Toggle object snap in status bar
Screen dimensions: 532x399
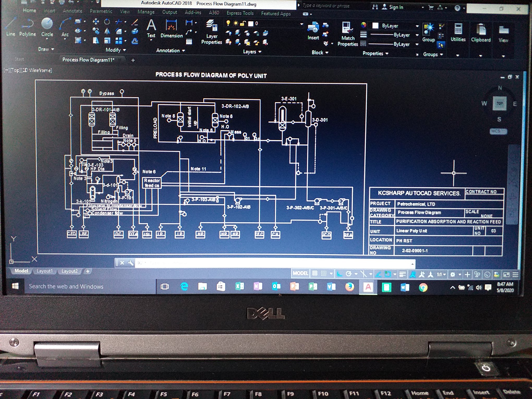pos(388,274)
